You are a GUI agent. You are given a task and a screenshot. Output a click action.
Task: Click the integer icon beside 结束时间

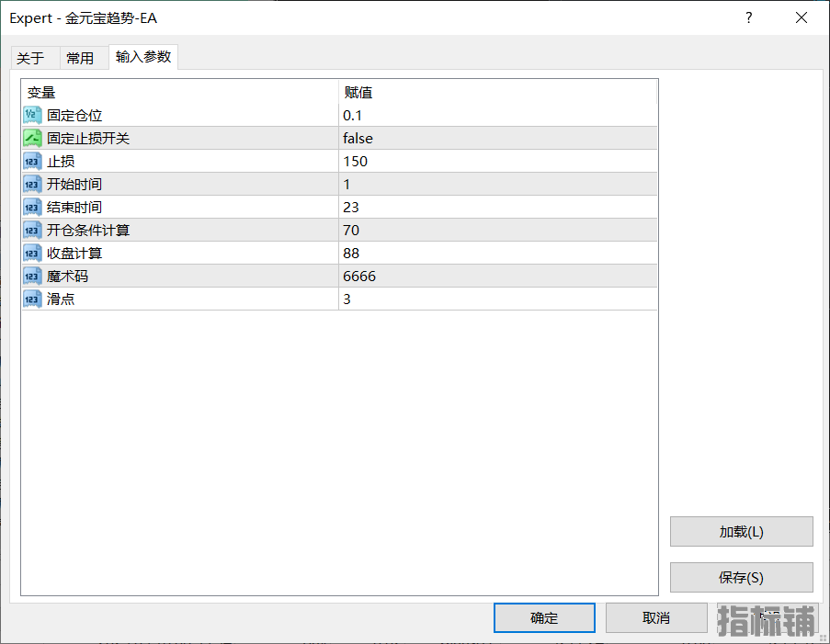pos(32,207)
